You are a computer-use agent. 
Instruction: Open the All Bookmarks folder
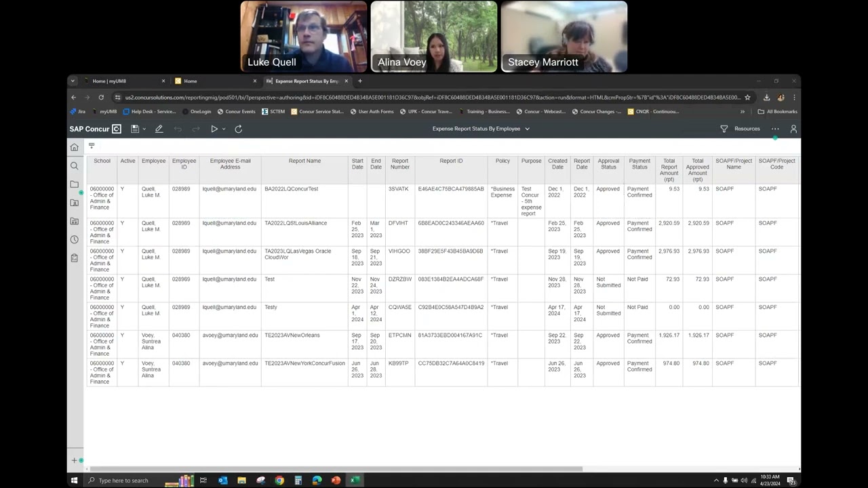click(778, 112)
